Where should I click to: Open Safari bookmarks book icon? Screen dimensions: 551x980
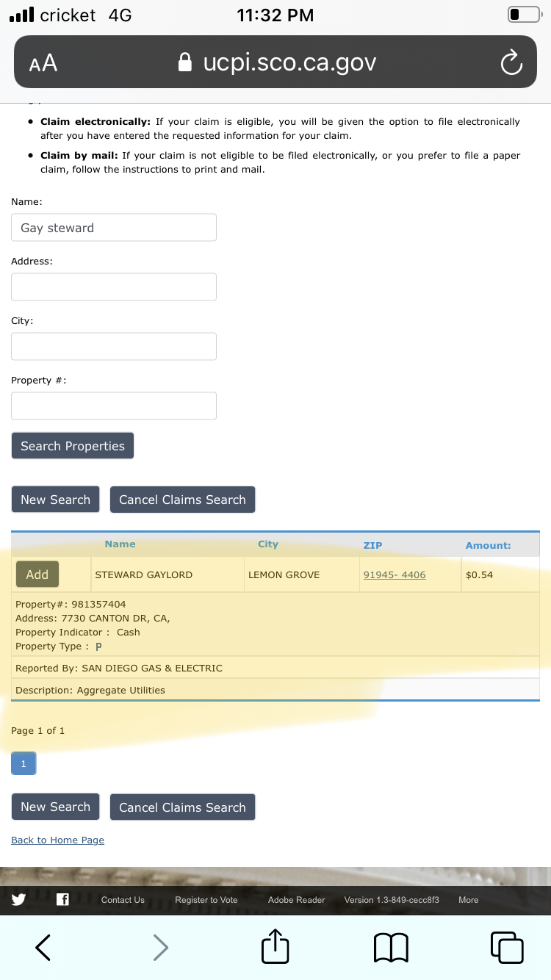point(391,948)
